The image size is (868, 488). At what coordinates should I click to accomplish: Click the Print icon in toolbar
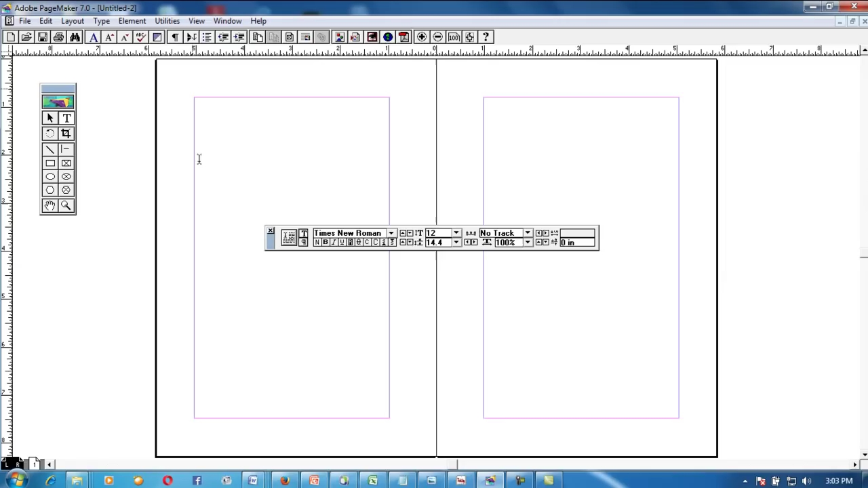58,37
